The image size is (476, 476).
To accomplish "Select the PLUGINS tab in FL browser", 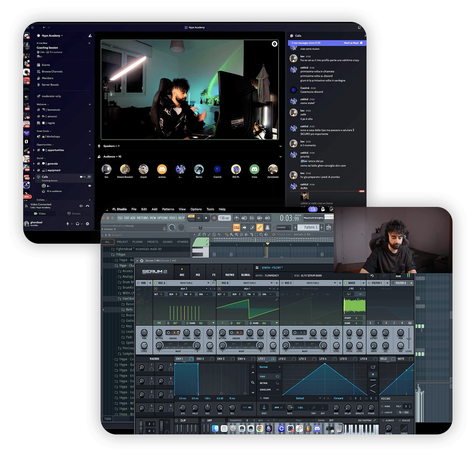I will point(137,242).
